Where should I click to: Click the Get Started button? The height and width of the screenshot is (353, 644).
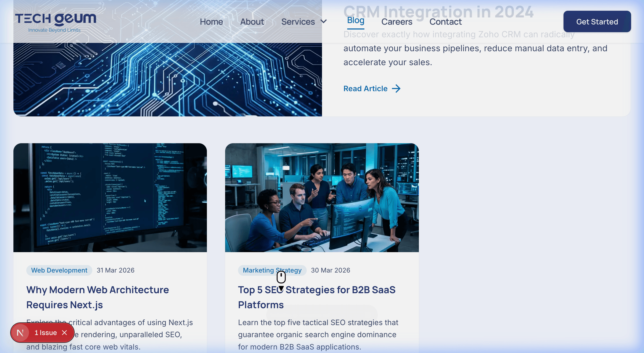(597, 21)
